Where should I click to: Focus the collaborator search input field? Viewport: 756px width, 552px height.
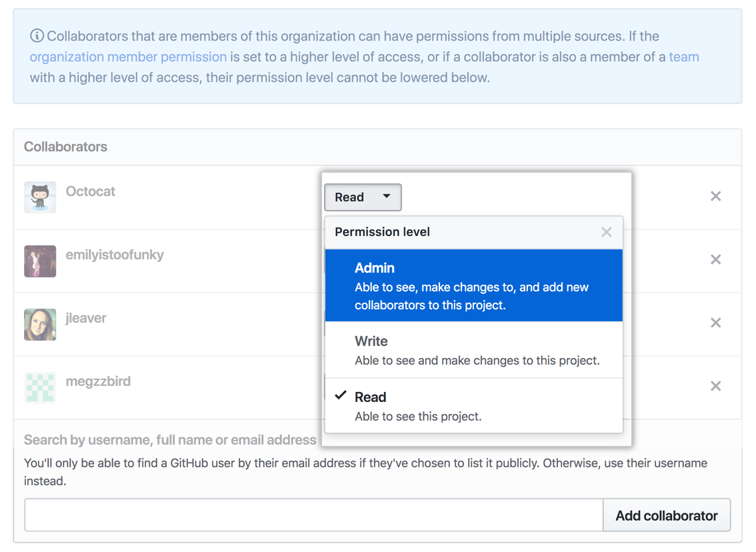(313, 515)
